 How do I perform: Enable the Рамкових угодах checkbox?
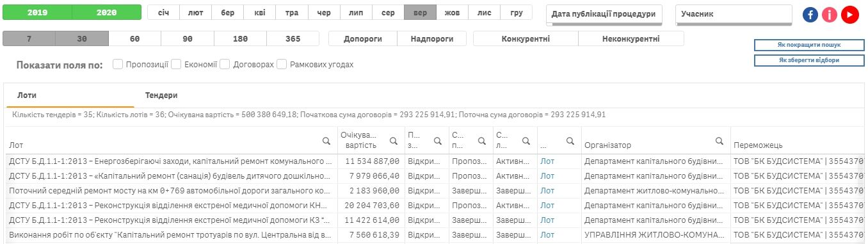point(282,64)
